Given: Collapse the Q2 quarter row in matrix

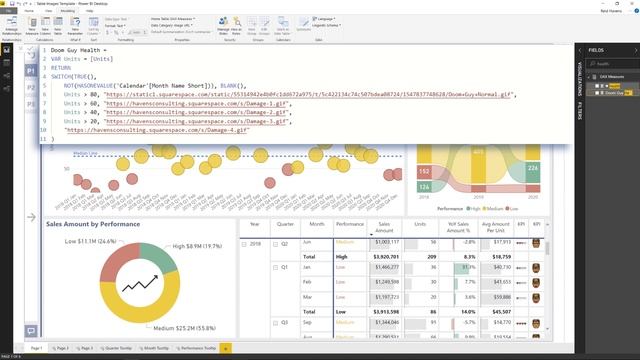Looking at the screenshot, I should point(276,244).
